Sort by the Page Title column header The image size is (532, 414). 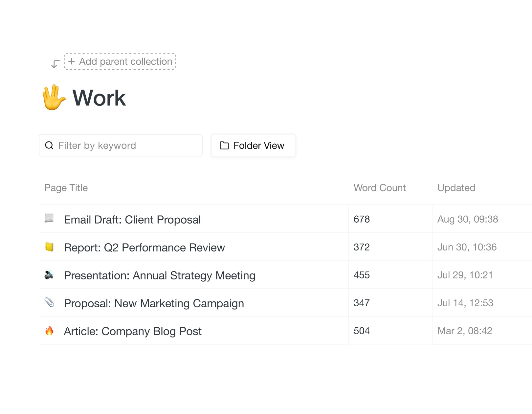click(x=66, y=188)
